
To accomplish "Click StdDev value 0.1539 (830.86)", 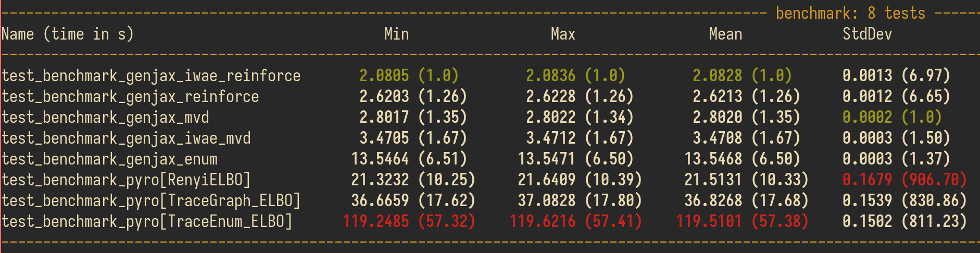I will [x=905, y=201].
